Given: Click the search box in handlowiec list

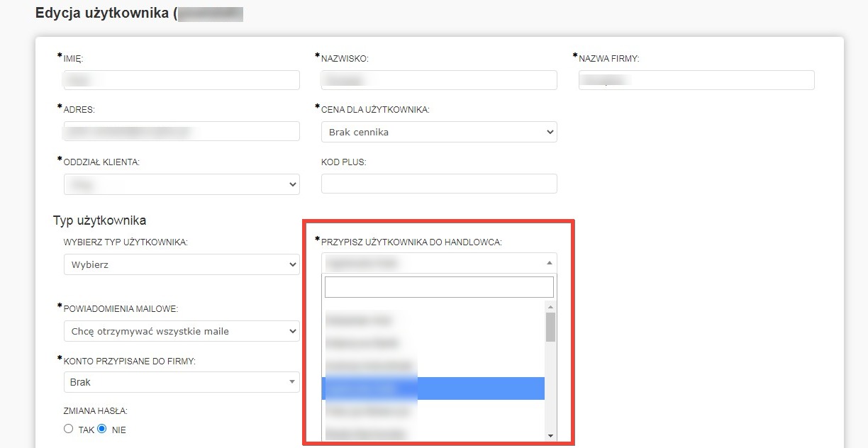Looking at the screenshot, I should pos(439,287).
